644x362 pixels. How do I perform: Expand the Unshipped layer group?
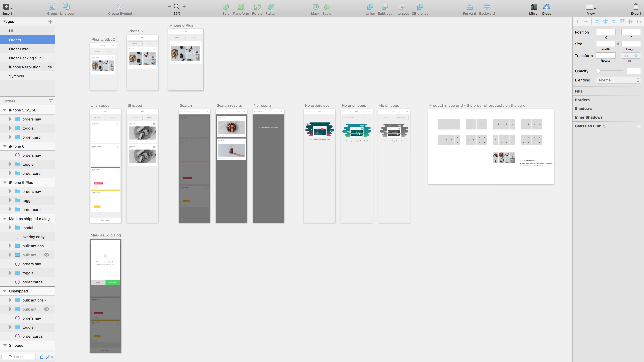point(4,291)
